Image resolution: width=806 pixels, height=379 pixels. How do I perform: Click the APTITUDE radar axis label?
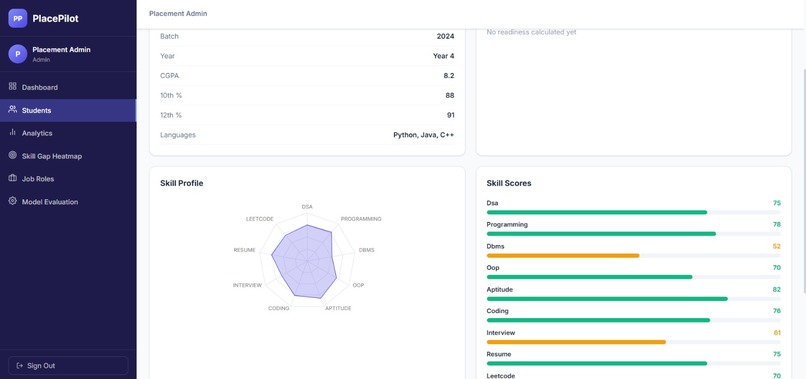(x=338, y=309)
